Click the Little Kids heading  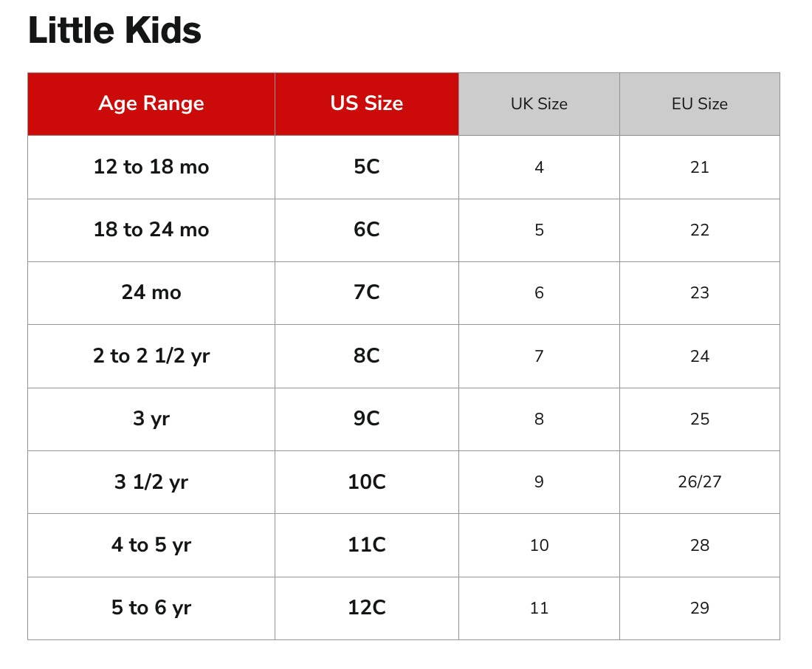[114, 31]
